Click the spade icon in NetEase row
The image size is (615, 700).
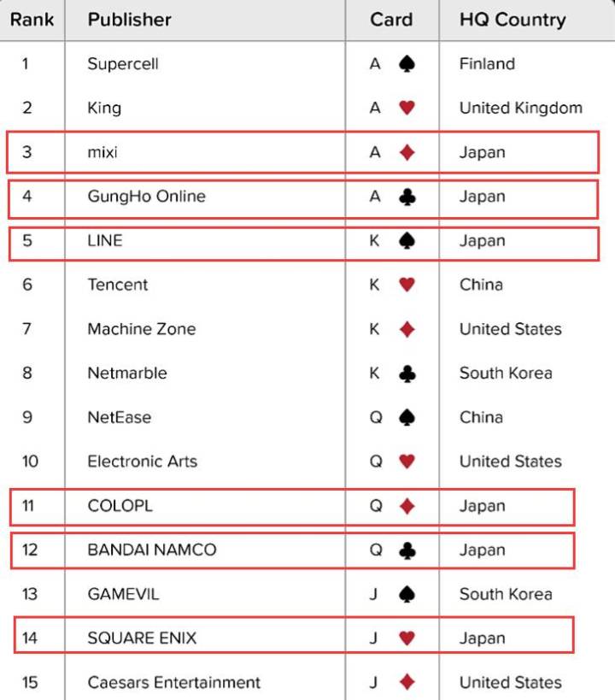point(407,418)
